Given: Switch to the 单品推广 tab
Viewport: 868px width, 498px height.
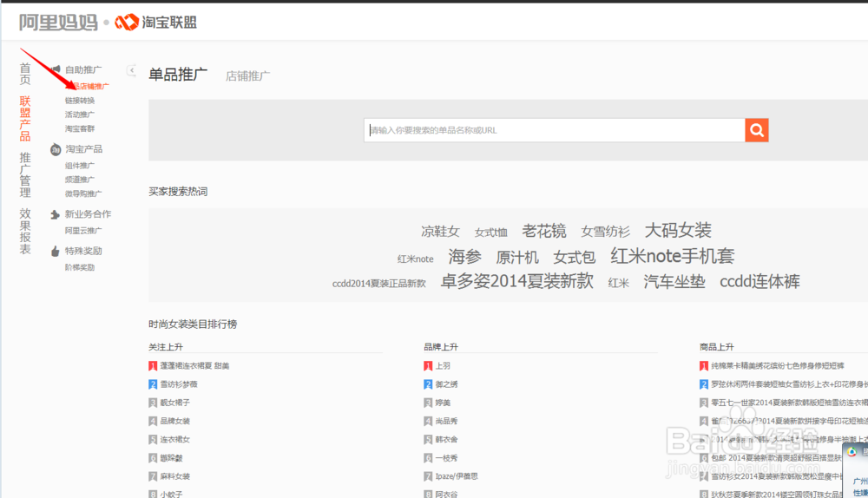Looking at the screenshot, I should (178, 74).
